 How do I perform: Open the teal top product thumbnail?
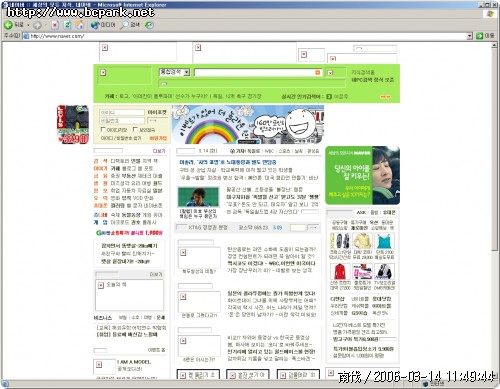click(x=384, y=241)
